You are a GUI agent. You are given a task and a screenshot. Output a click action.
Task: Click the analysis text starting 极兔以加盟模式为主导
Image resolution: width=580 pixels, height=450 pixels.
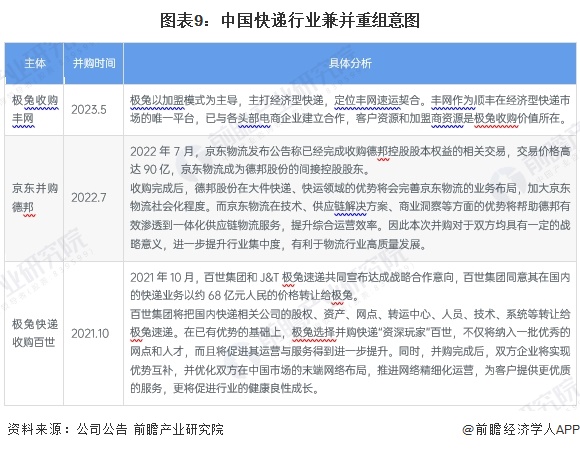click(350, 109)
